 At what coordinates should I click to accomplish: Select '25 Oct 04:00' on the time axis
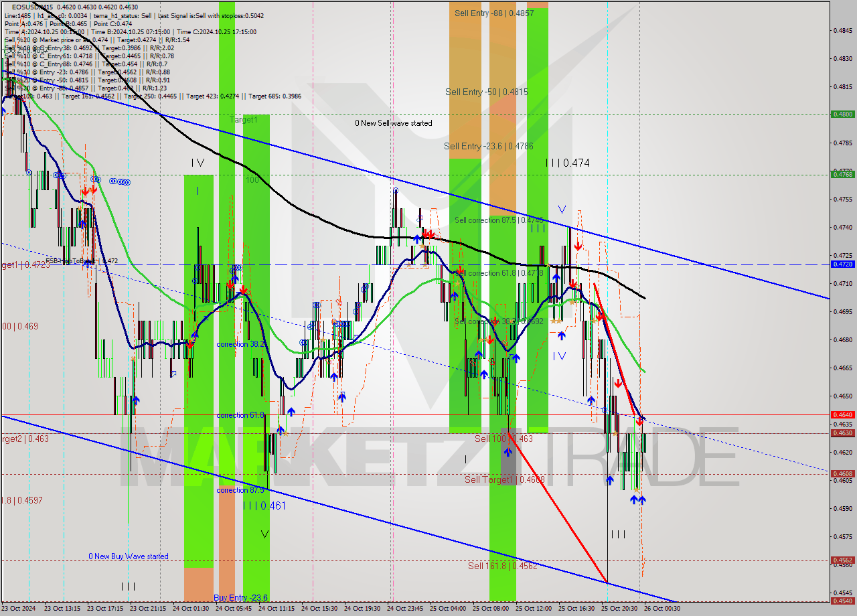point(448,609)
